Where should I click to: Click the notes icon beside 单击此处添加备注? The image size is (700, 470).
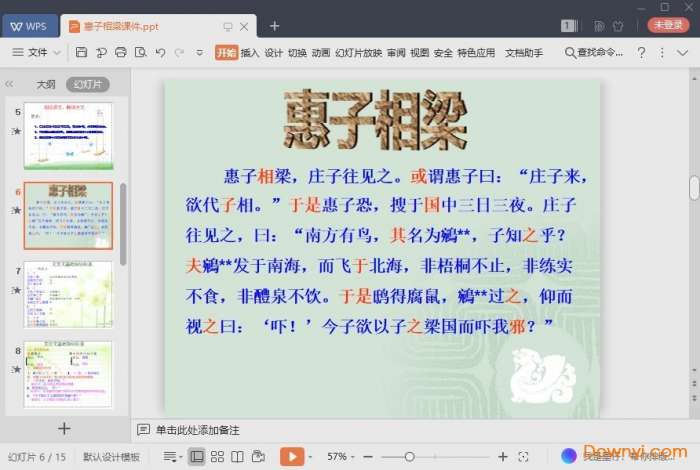(x=143, y=430)
